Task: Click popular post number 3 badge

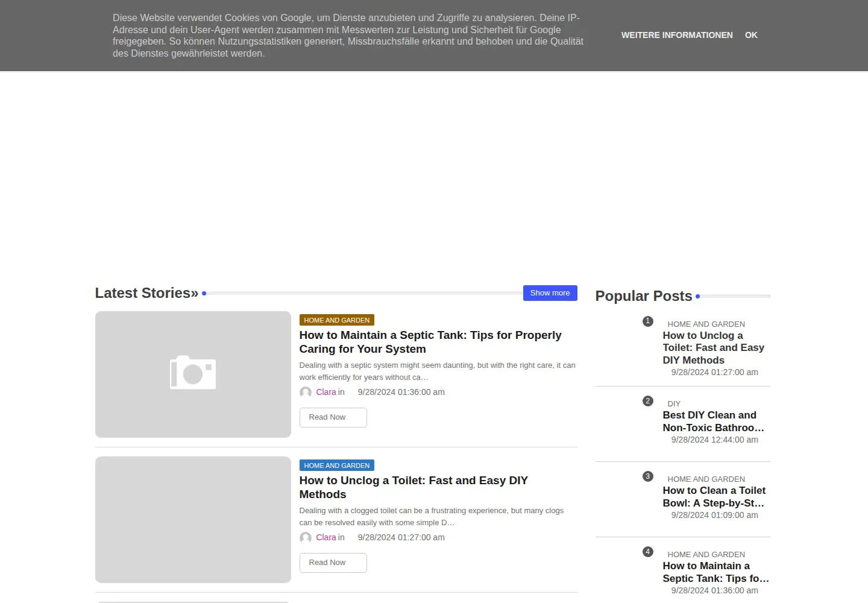Action: (x=648, y=476)
